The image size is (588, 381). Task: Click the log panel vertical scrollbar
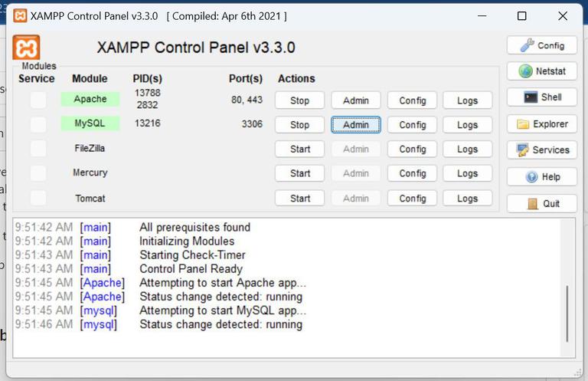567,314
